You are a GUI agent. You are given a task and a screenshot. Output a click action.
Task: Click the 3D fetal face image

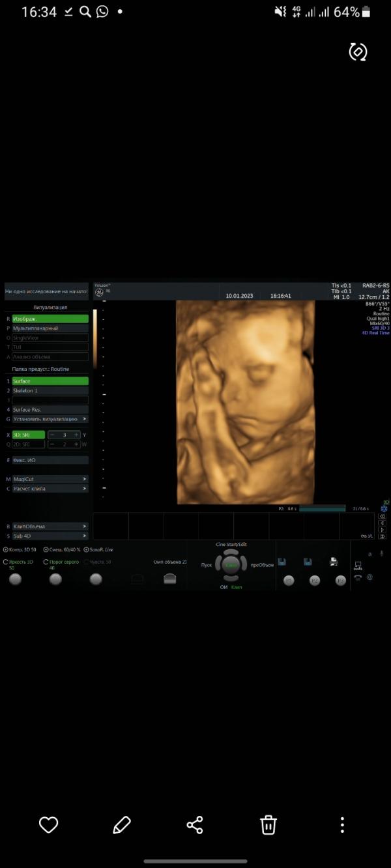[245, 401]
